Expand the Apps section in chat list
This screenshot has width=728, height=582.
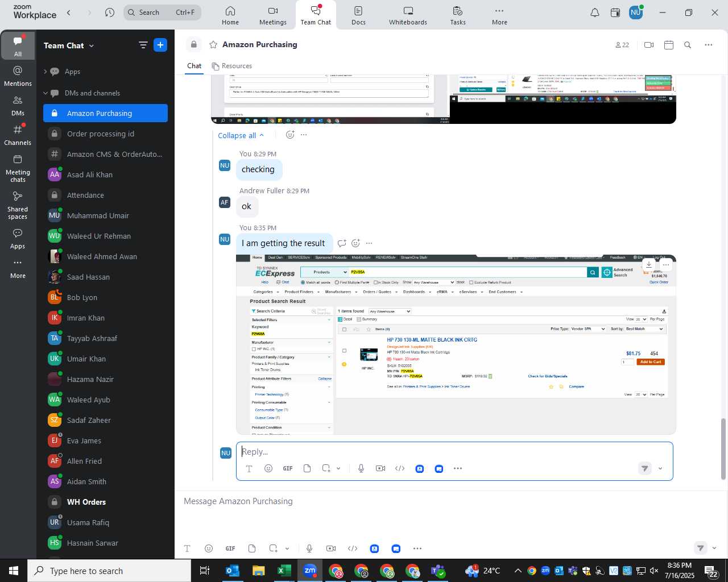(x=45, y=72)
